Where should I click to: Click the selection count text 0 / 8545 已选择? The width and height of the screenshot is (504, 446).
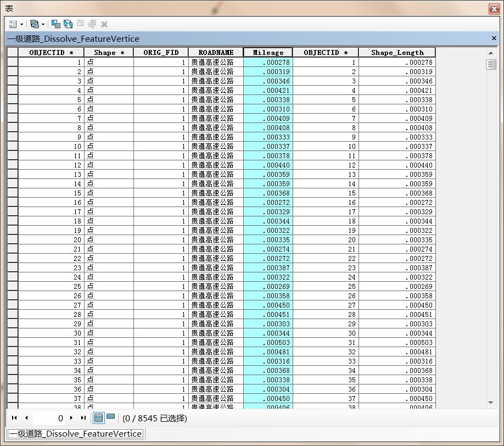click(155, 418)
